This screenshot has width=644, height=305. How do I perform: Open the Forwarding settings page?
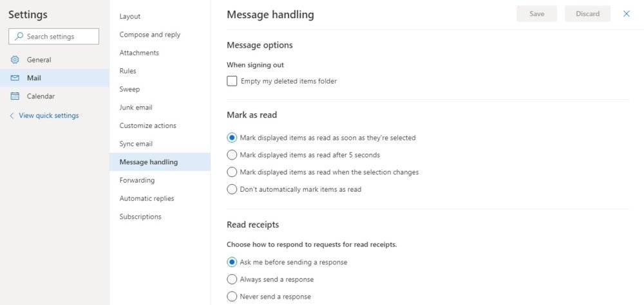click(137, 180)
